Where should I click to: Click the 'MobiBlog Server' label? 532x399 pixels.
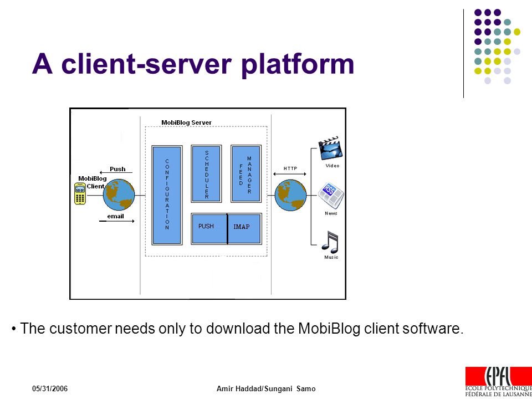(x=187, y=122)
